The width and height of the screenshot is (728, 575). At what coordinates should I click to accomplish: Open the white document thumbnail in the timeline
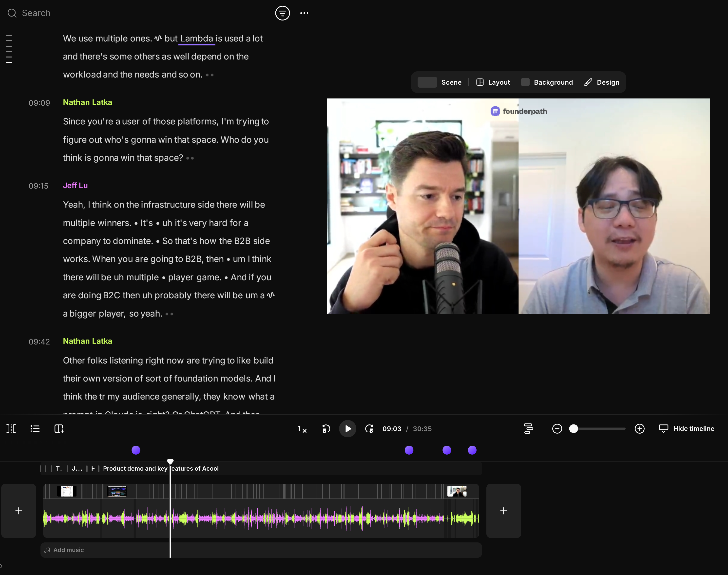pyautogui.click(x=67, y=491)
